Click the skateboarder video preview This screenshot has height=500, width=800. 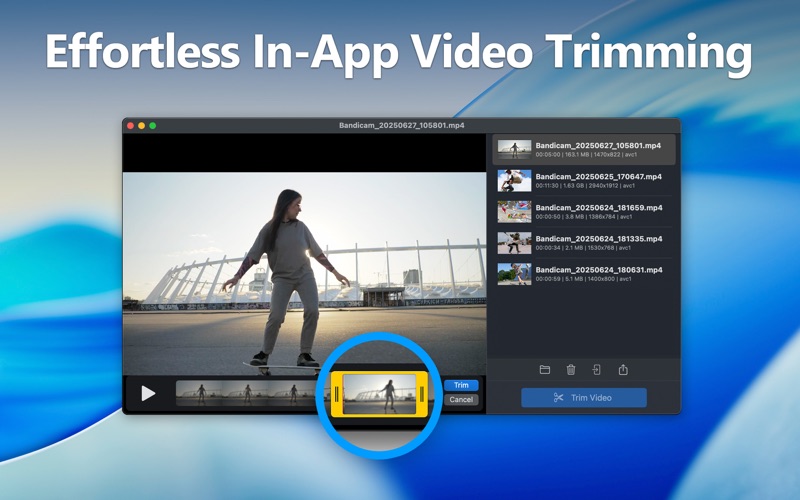pyautogui.click(x=304, y=273)
